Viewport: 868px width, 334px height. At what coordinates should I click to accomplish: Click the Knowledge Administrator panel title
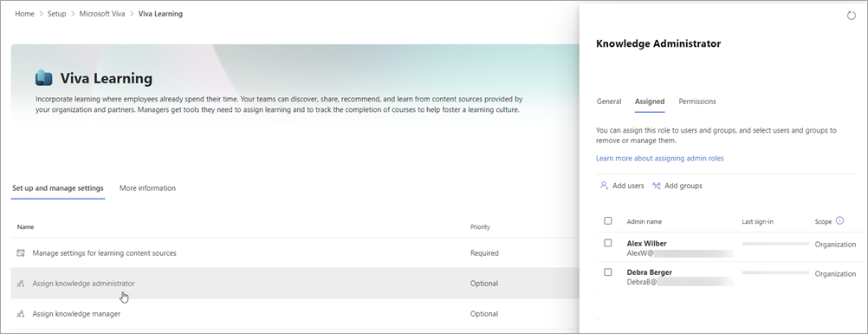(x=658, y=43)
